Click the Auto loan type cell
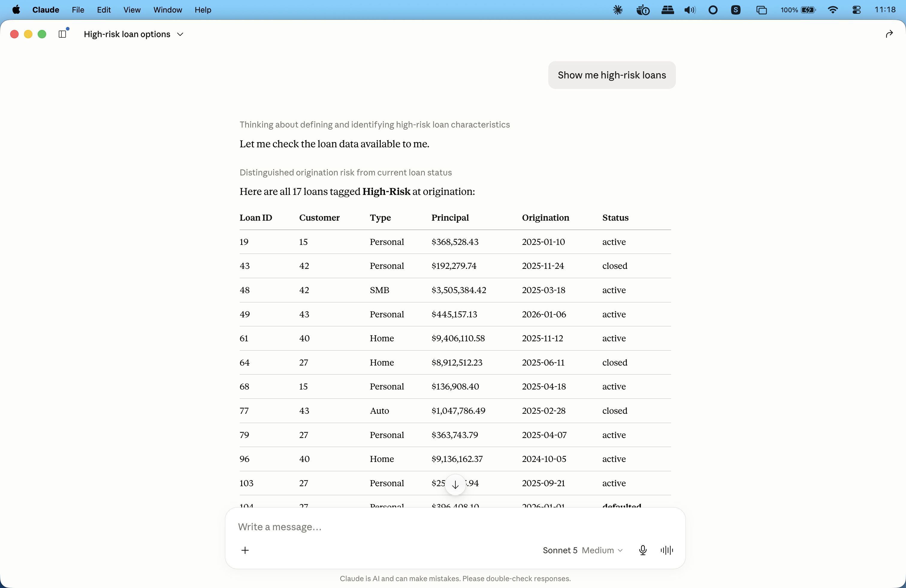 point(380,411)
